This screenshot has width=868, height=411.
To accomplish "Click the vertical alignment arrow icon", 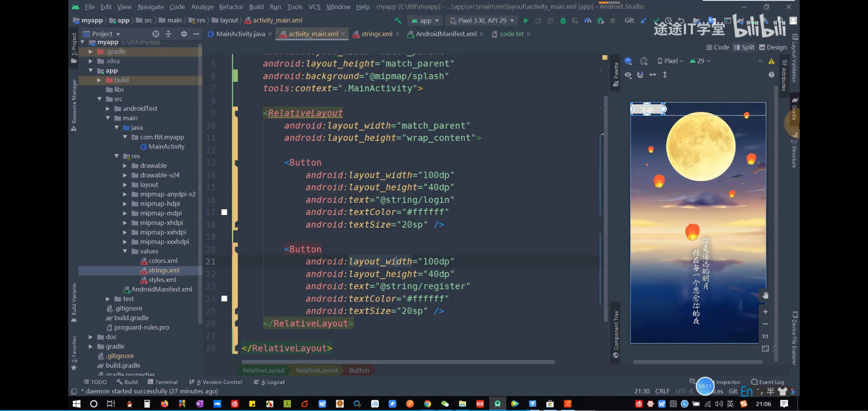I will point(665,75).
